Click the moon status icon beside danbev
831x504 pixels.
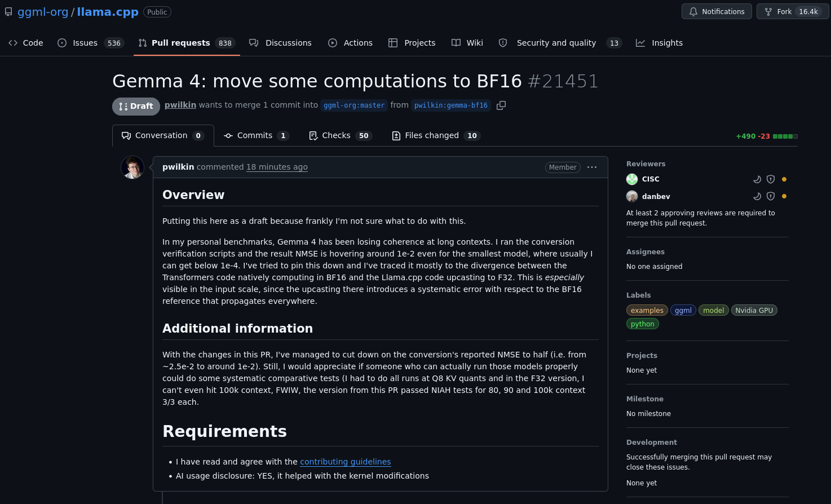[x=757, y=196]
